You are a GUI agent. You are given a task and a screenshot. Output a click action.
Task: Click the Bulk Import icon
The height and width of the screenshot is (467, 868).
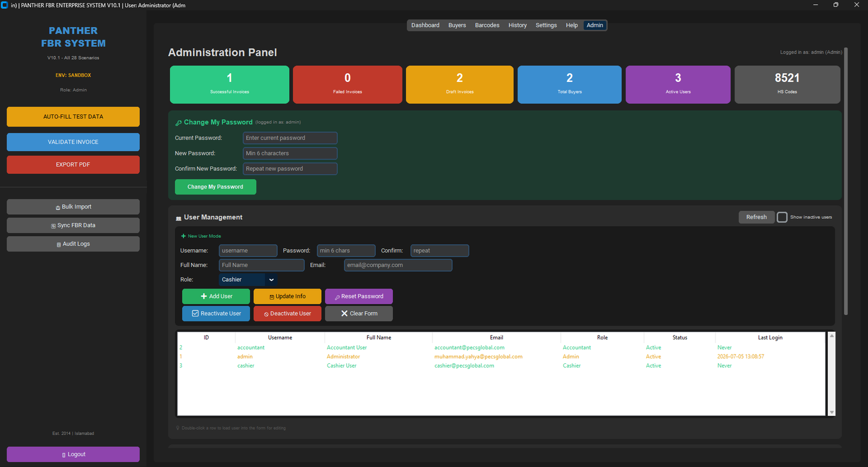click(58, 207)
